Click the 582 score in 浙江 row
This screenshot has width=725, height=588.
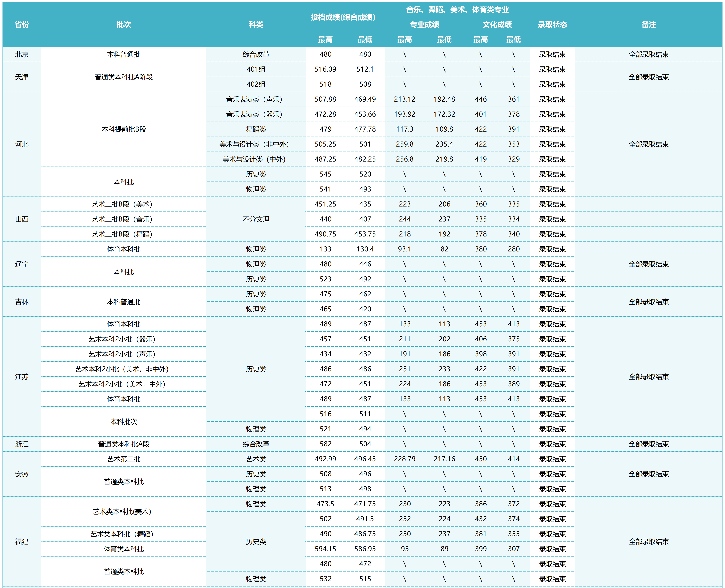point(325,444)
